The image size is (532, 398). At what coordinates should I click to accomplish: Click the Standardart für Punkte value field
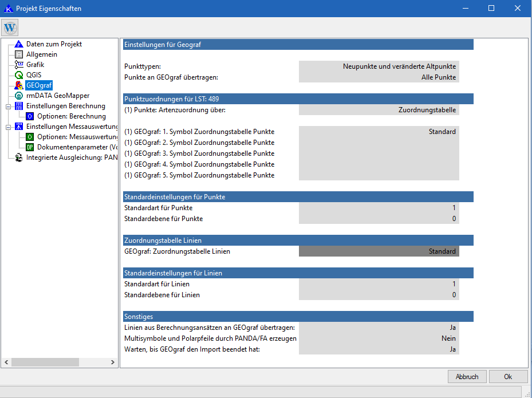click(x=379, y=208)
